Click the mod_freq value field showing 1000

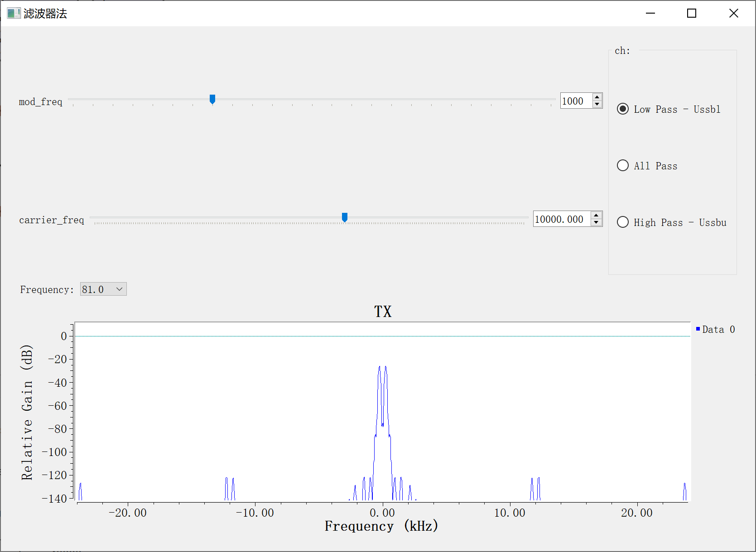pos(575,101)
